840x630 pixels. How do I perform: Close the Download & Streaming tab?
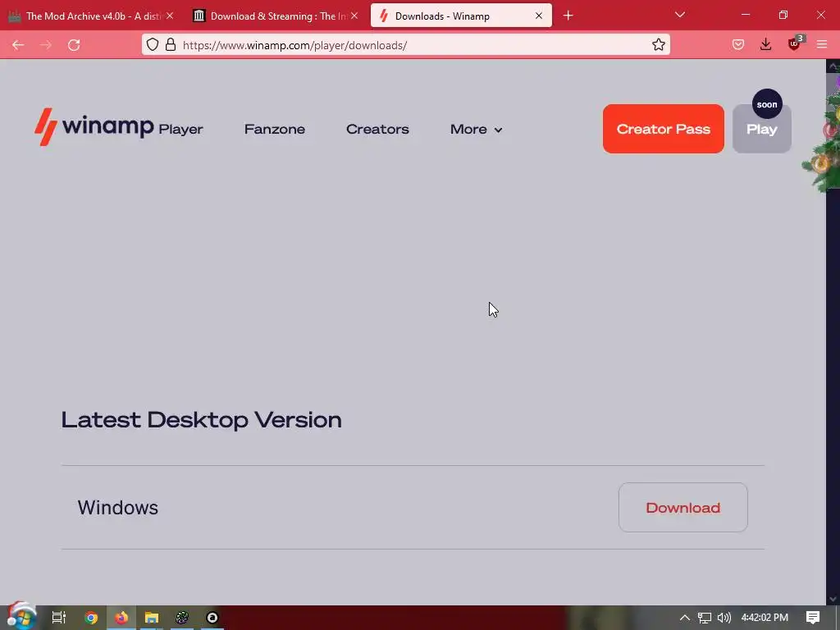click(354, 16)
